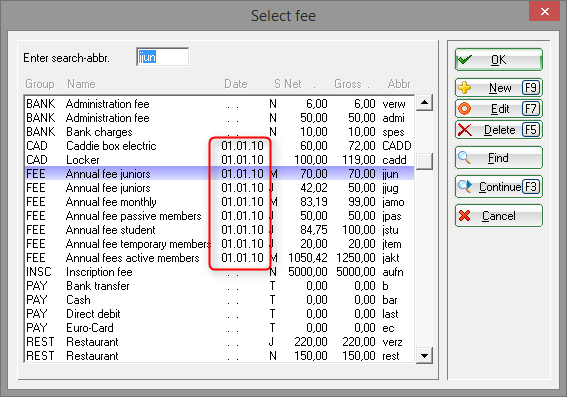The image size is (567, 397).
Task: Click the orange ring icon for Edit
Action: pos(465,109)
